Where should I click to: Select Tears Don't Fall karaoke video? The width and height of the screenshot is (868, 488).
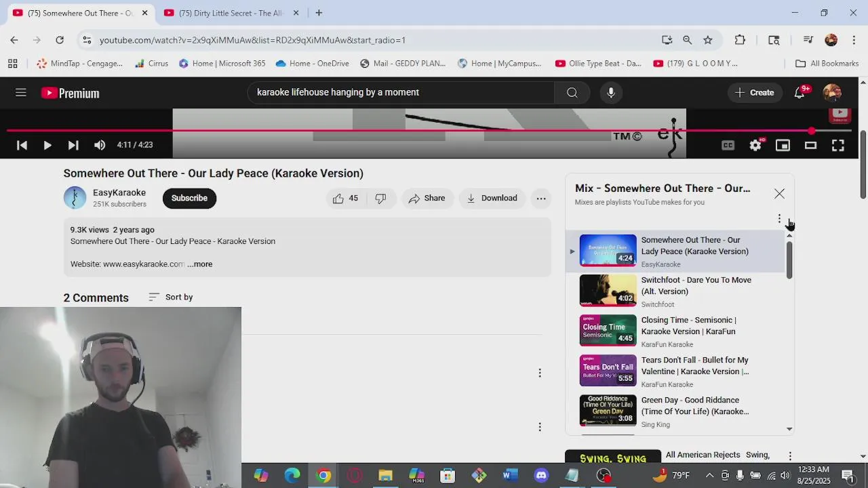point(675,371)
